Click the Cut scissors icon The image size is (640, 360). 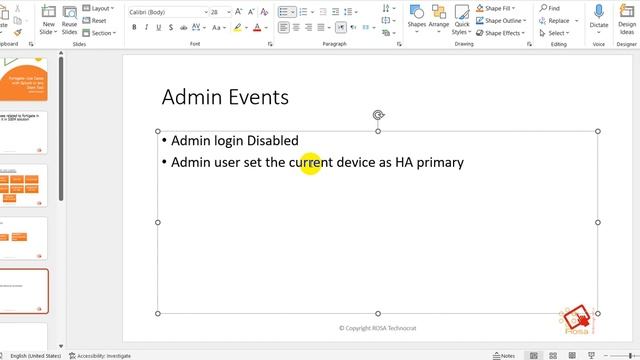click(17, 8)
